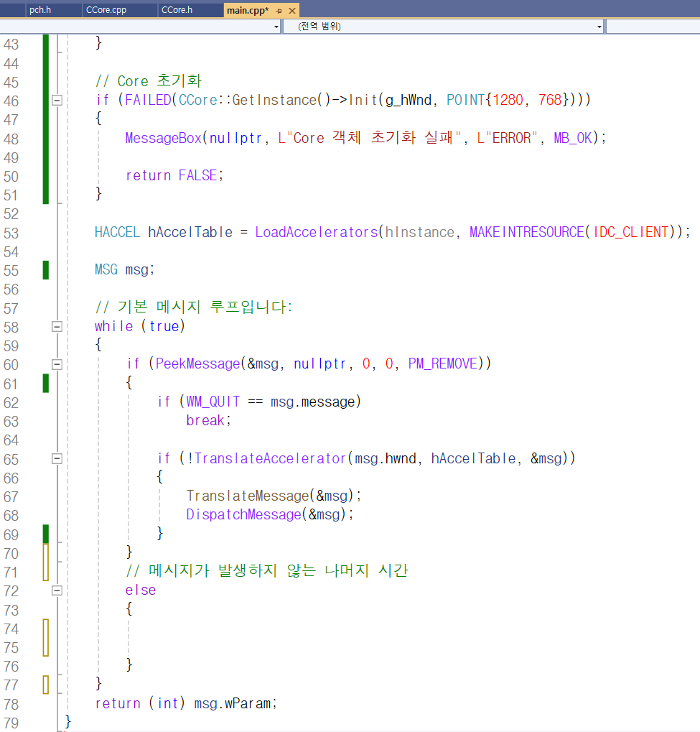Click the "// Core 초기화" comment

click(x=149, y=80)
